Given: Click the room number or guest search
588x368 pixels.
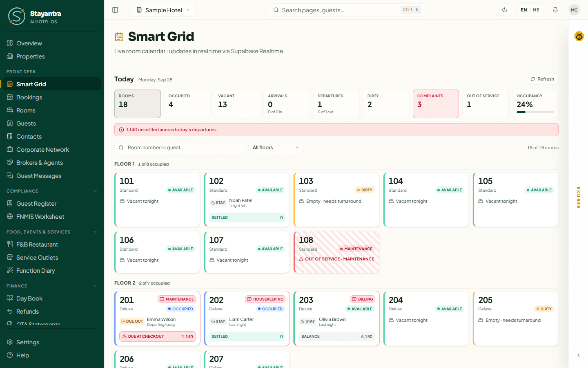Looking at the screenshot, I should (x=180, y=148).
